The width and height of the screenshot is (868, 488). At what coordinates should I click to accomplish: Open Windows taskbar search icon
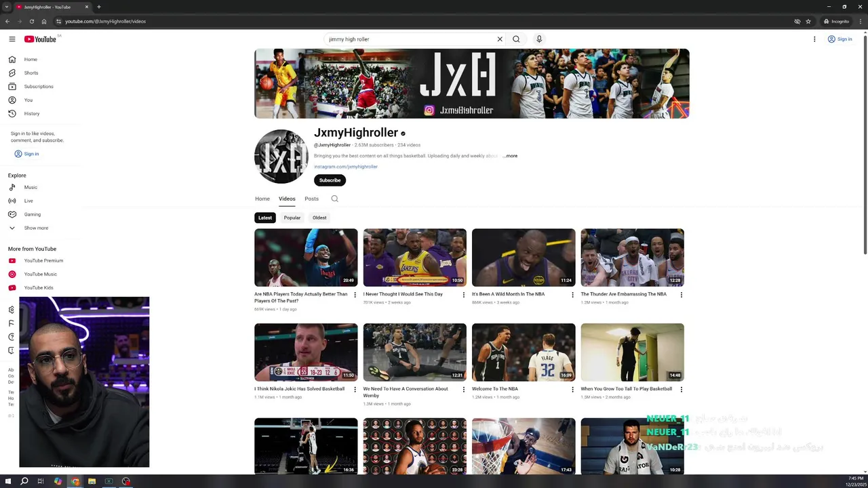[24, 481]
